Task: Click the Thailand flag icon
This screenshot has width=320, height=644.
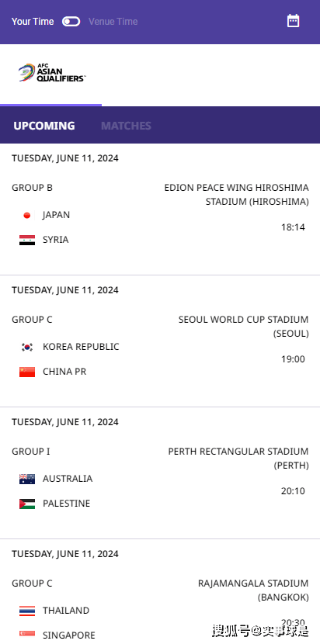Action: point(27,611)
